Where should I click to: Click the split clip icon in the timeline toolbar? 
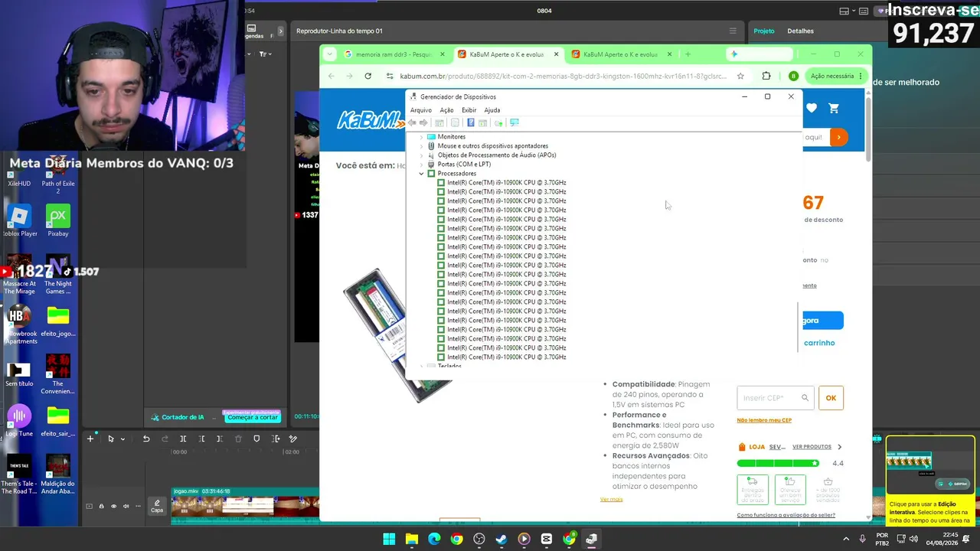pyautogui.click(x=183, y=439)
